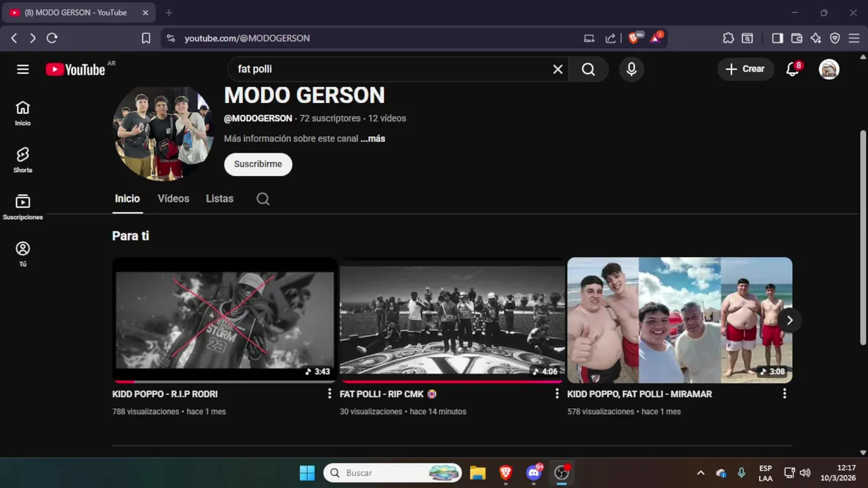Click '578 visualizaciones • hace 1 mes'
Screen dimensions: 868x488
(x=624, y=411)
